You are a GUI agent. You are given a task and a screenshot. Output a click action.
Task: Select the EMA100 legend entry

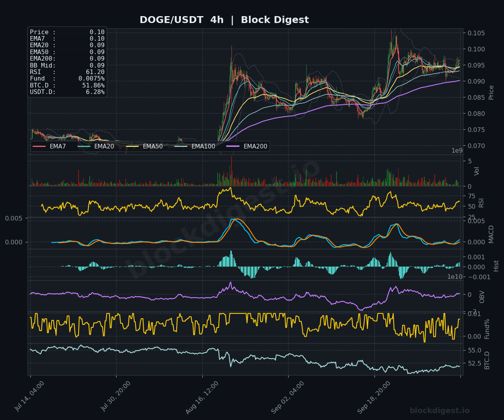click(x=195, y=147)
